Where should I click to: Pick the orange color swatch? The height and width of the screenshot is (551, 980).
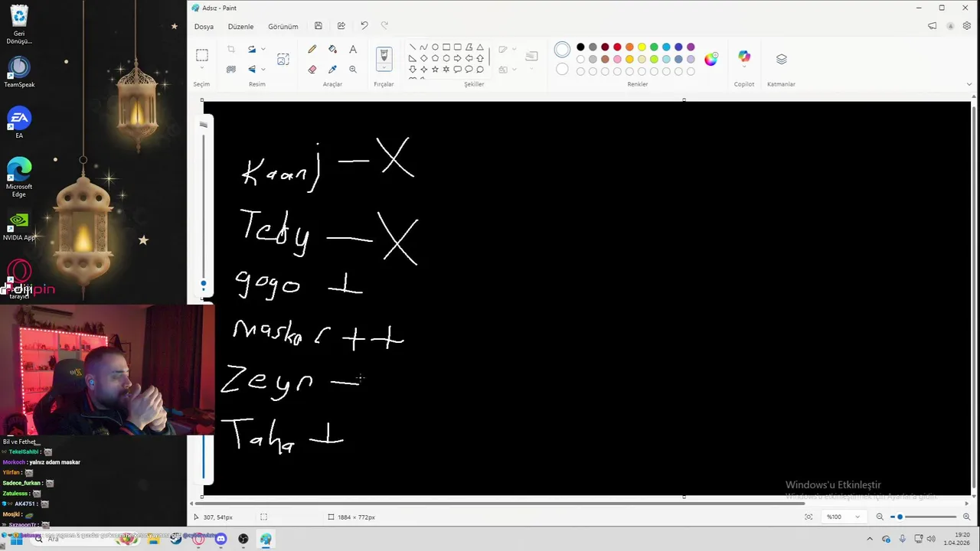click(629, 47)
